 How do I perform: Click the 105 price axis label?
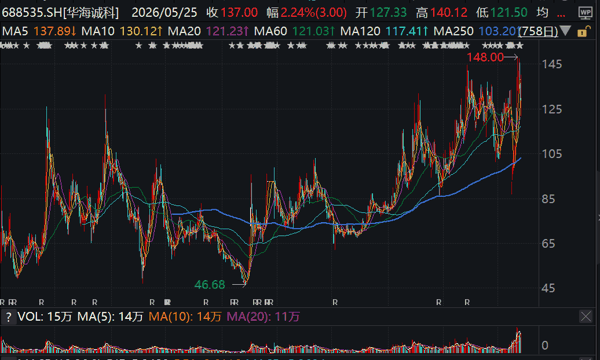tap(552, 154)
